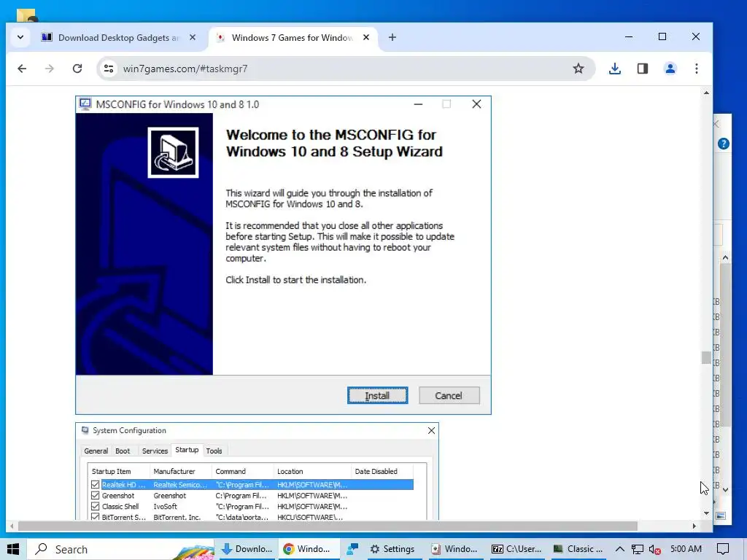Open the Windo... solitaire taskbar item
Viewport: 747px width, 560px height.
point(454,550)
